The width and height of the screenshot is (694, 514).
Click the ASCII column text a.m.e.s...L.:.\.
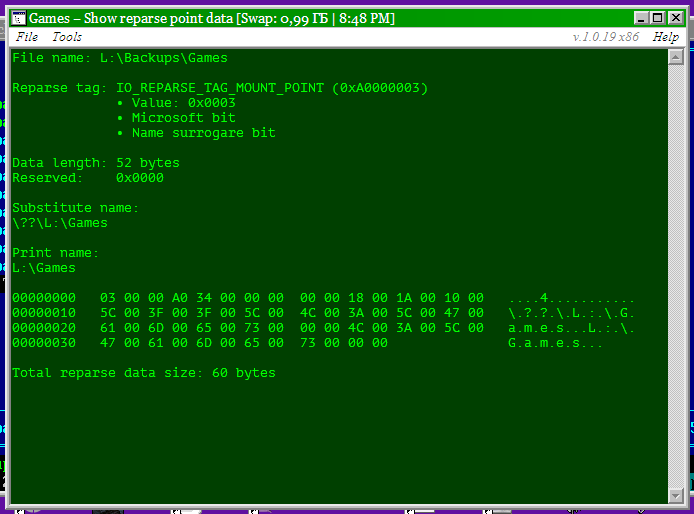point(571,328)
